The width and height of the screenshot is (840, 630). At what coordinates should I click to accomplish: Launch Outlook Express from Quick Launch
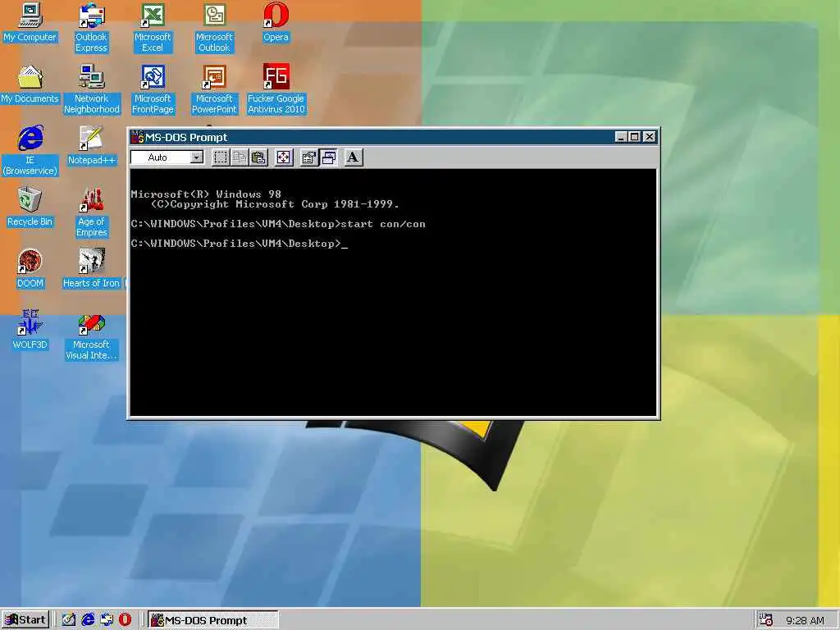point(107,620)
